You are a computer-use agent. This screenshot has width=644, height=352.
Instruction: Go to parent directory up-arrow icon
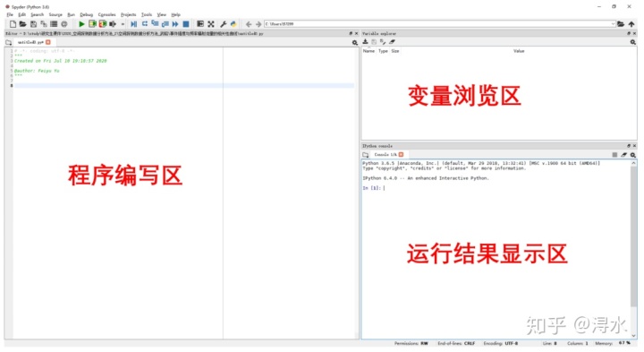[631, 24]
